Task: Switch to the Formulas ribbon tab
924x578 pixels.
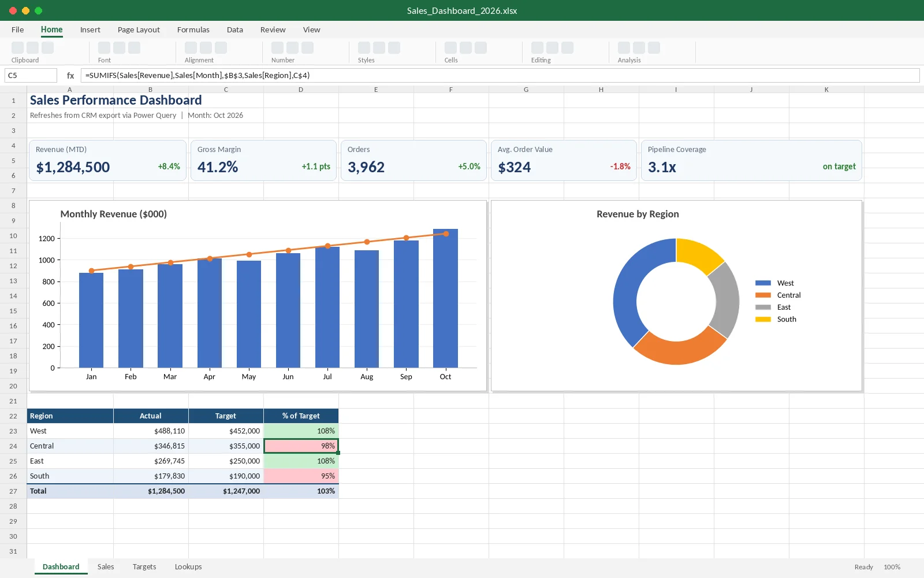Action: click(x=193, y=29)
